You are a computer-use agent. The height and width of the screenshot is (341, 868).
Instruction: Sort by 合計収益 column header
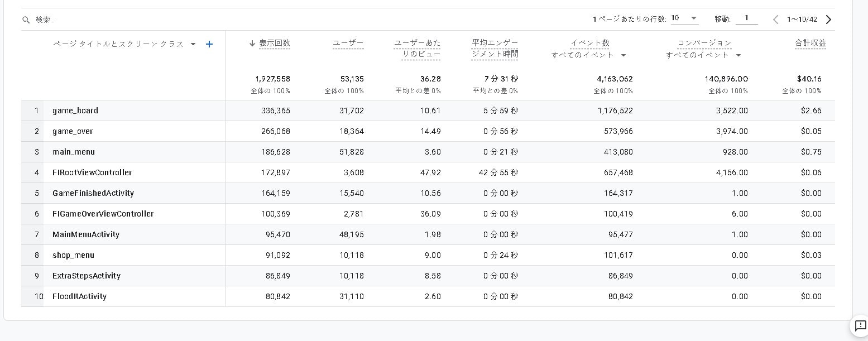coord(810,44)
